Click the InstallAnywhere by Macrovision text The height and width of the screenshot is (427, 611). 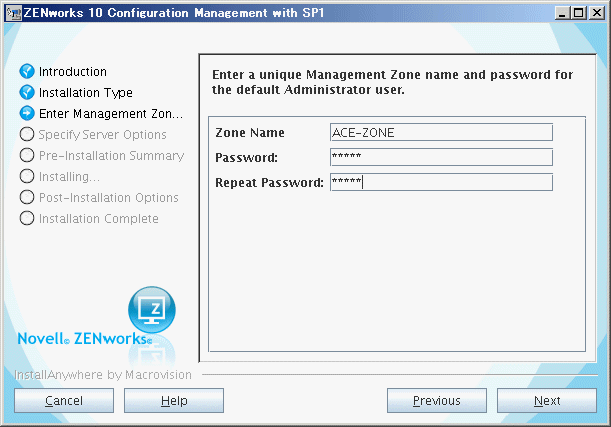103,375
